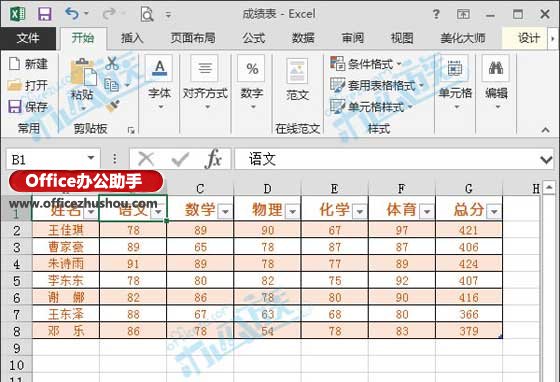Select cell with name 王佳琪
Image resolution: width=560 pixels, height=382 pixels.
[x=66, y=230]
